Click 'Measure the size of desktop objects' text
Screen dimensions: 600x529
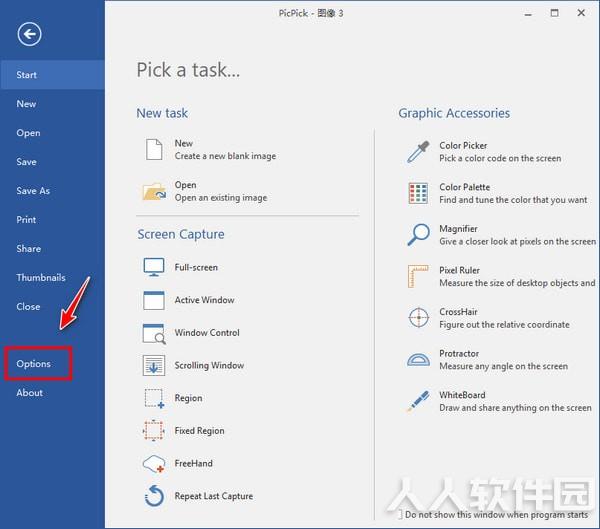tap(517, 283)
